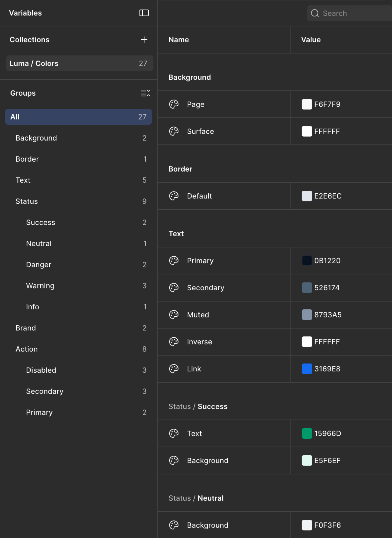Screen dimensions: 392x538
Task: Click the Surface variable name
Action: pyautogui.click(x=201, y=131)
